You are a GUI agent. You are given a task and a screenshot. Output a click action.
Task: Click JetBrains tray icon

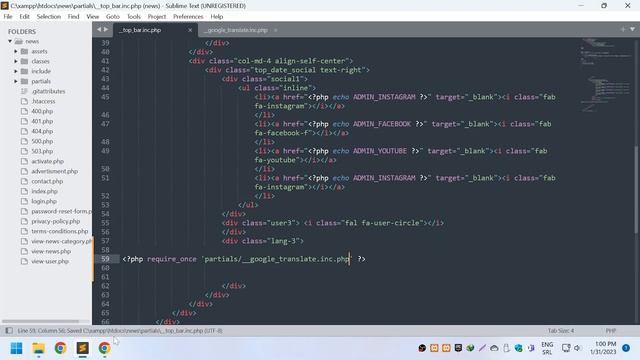pyautogui.click(x=458, y=348)
